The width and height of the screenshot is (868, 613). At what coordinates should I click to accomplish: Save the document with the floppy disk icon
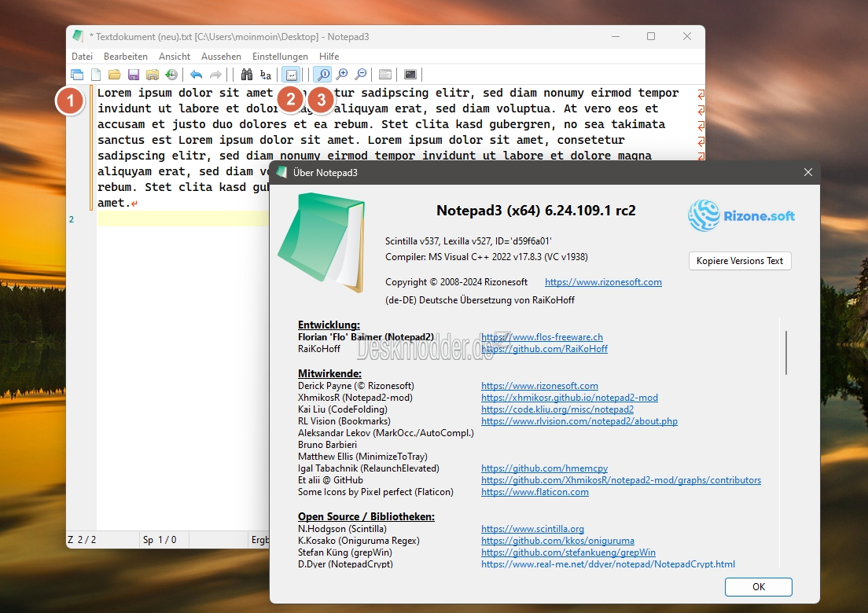pyautogui.click(x=134, y=74)
